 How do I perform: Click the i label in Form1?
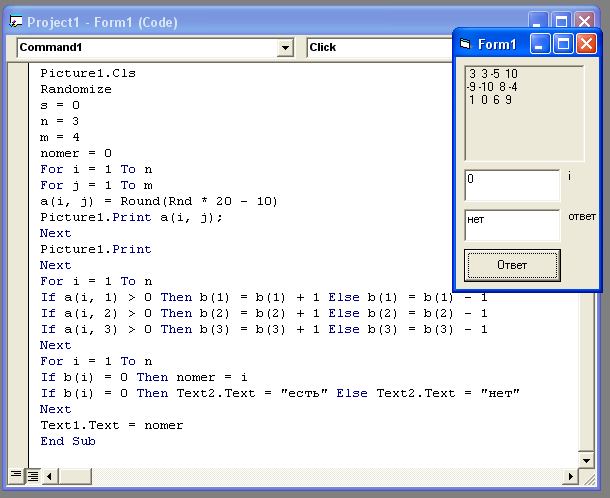pyautogui.click(x=570, y=176)
